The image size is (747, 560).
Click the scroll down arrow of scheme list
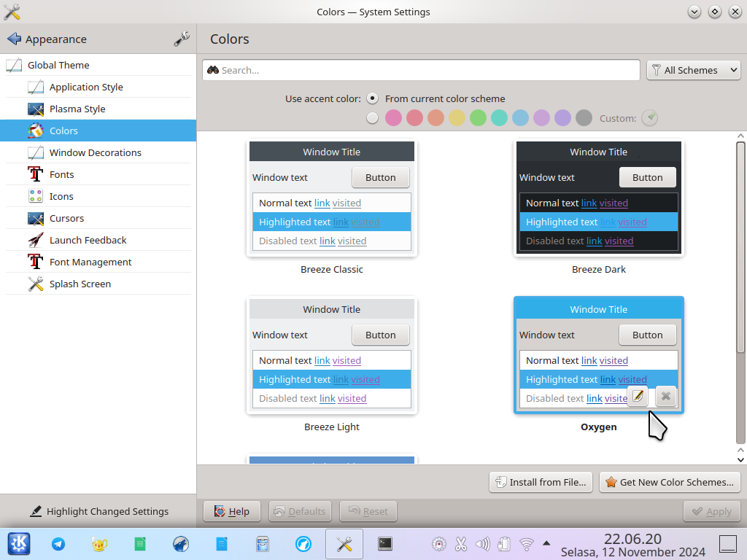tap(740, 459)
